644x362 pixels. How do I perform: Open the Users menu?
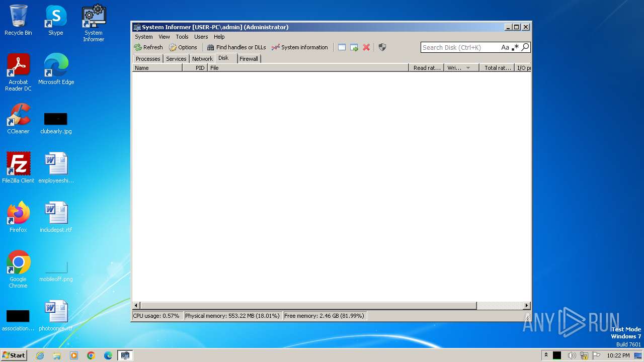[201, 37]
